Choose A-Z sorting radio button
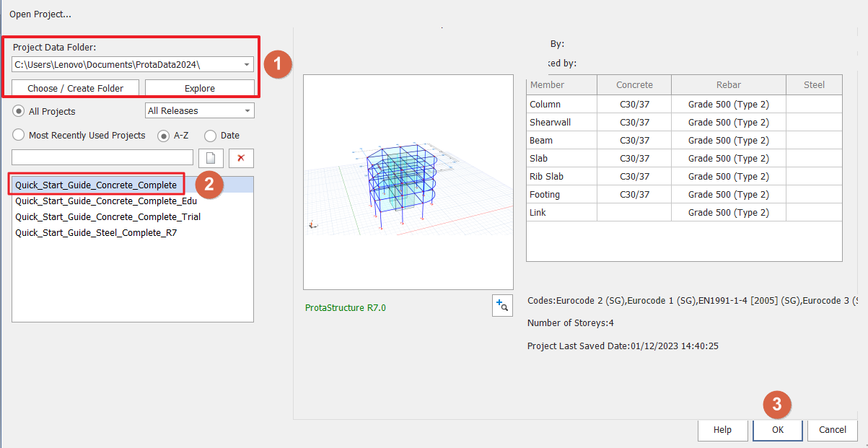868x448 pixels. (x=164, y=135)
